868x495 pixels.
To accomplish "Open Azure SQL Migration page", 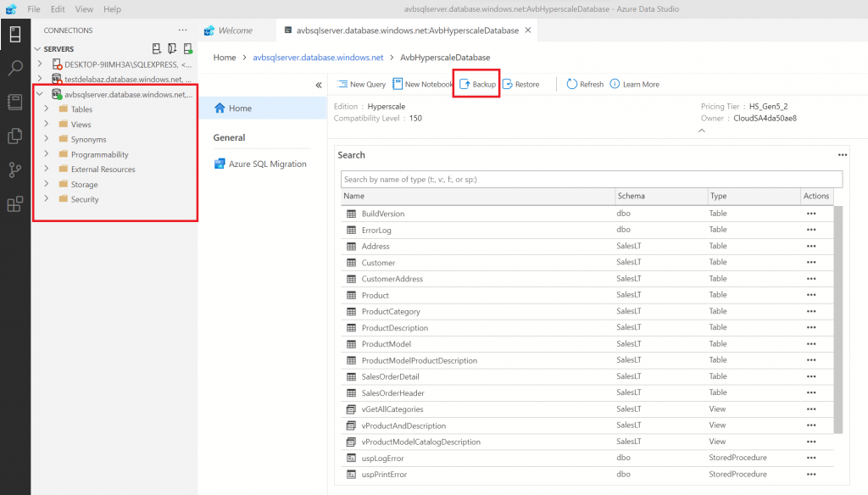I will click(x=260, y=164).
